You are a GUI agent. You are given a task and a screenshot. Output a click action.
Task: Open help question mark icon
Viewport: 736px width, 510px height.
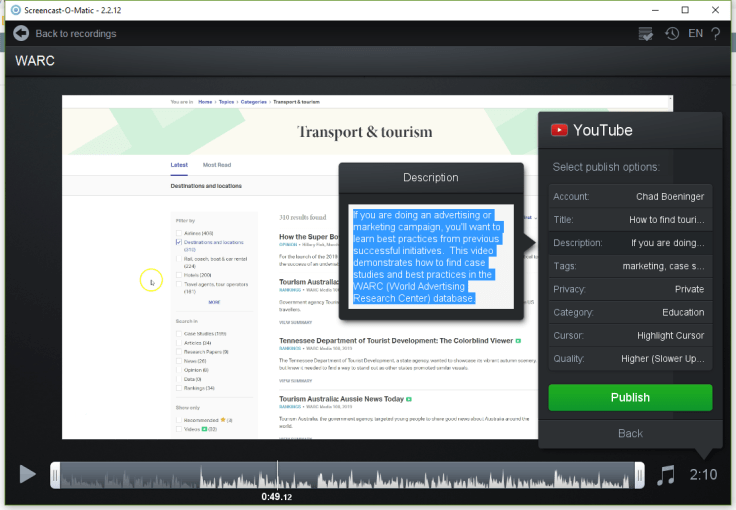(x=716, y=33)
